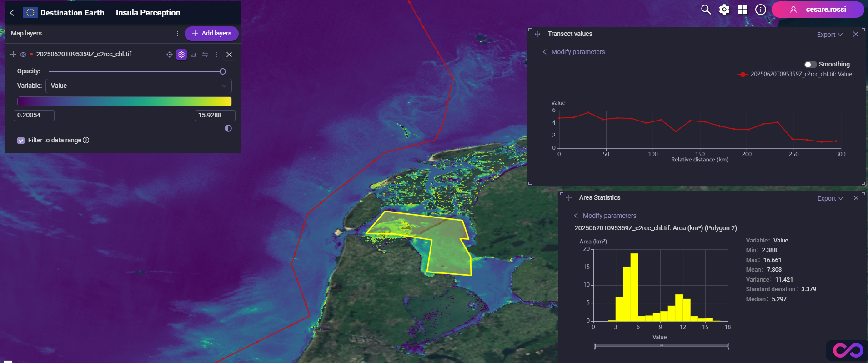Click the info circle icon in the top bar
868x363 pixels.
coord(761,10)
